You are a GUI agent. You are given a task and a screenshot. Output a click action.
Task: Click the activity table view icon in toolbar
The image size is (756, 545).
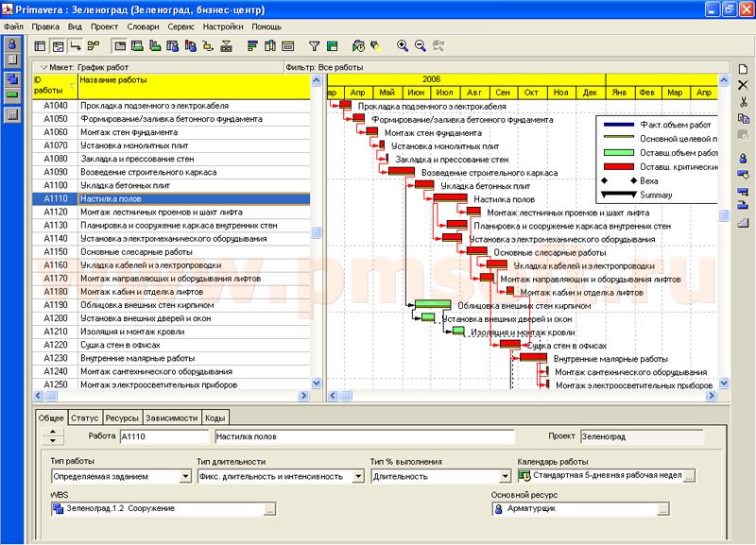(x=40, y=46)
